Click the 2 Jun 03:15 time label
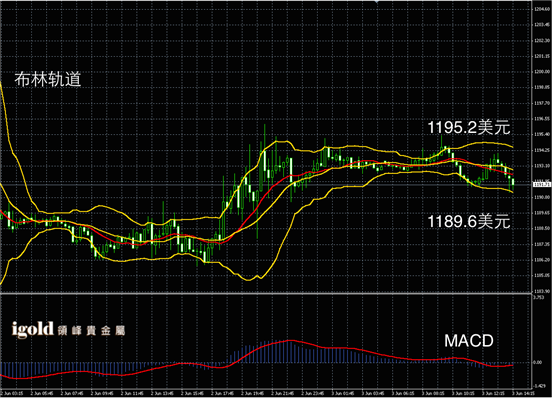Image resolution: width=552 pixels, height=398 pixels. [12, 393]
